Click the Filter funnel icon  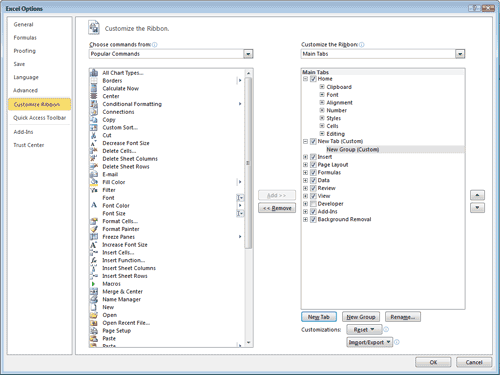[x=94, y=190]
